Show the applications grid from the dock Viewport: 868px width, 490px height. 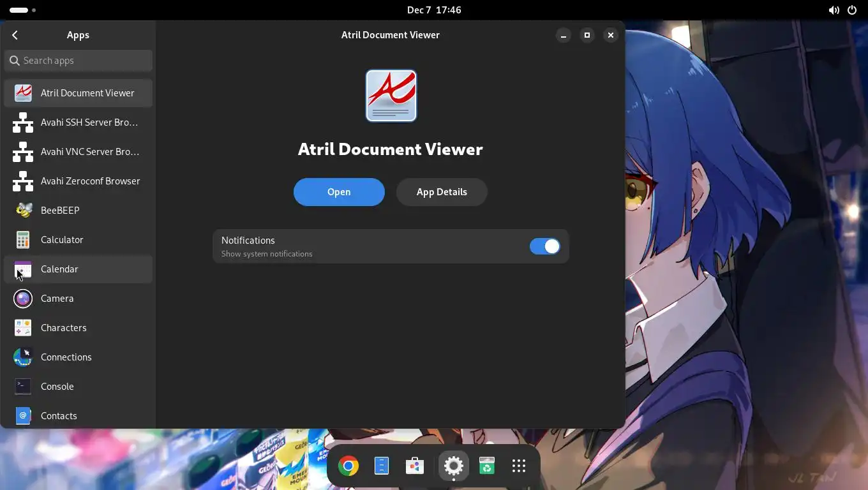(x=519, y=466)
